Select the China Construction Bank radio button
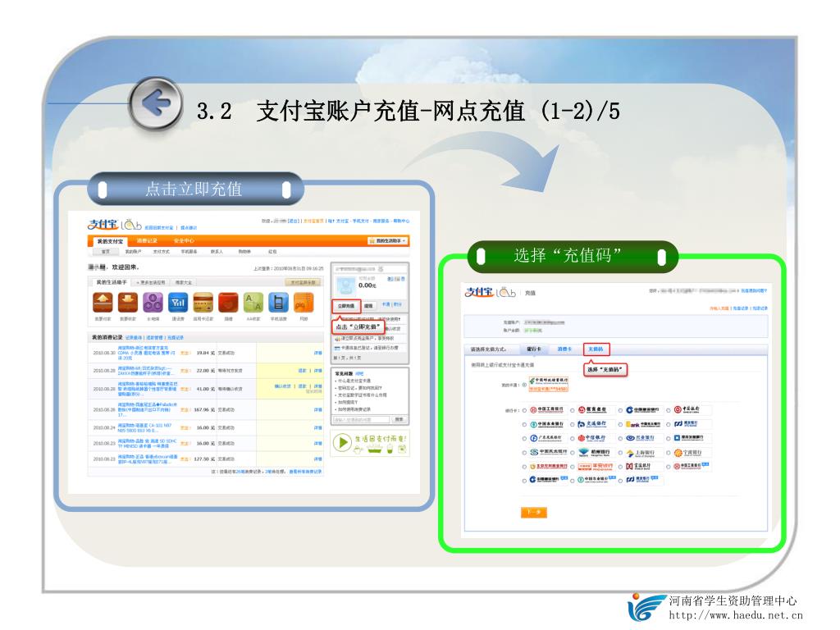Screen dimensions: 840x630 coord(620,411)
